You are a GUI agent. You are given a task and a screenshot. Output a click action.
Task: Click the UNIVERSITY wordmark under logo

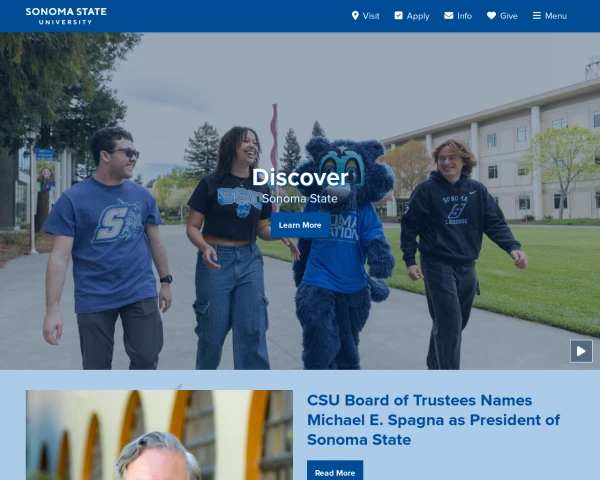click(66, 22)
